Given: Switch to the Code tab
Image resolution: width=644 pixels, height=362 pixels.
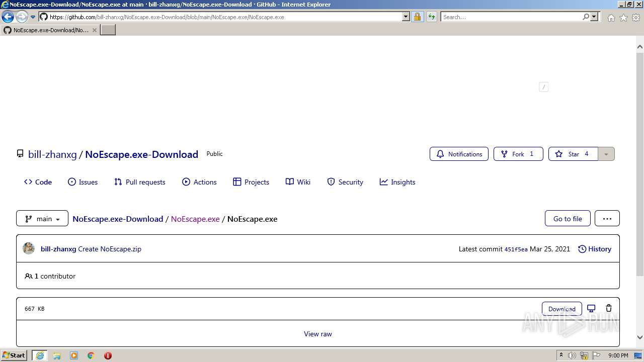Looking at the screenshot, I should (x=38, y=182).
